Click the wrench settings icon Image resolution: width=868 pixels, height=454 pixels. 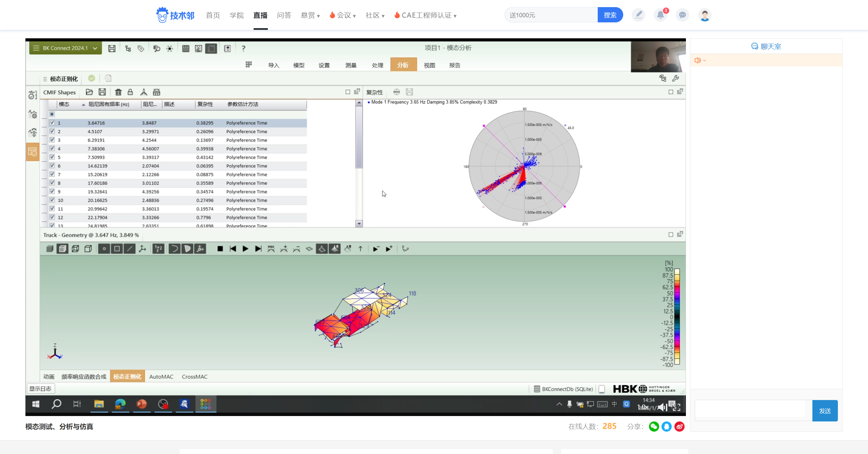point(676,79)
